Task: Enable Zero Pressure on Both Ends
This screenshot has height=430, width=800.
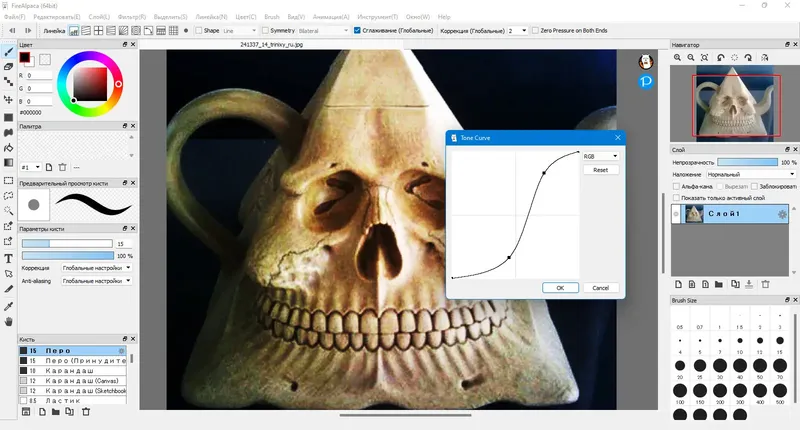Action: [535, 31]
